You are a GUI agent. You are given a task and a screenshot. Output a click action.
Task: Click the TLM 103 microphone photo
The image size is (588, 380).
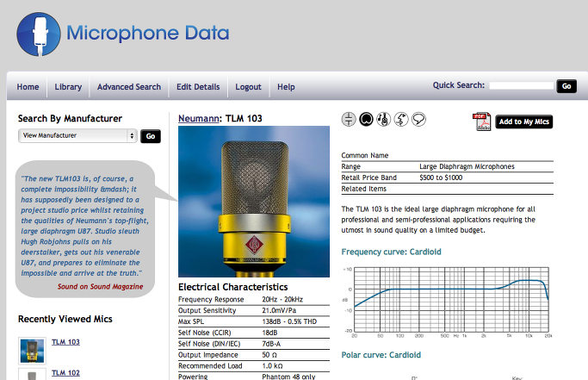point(254,202)
